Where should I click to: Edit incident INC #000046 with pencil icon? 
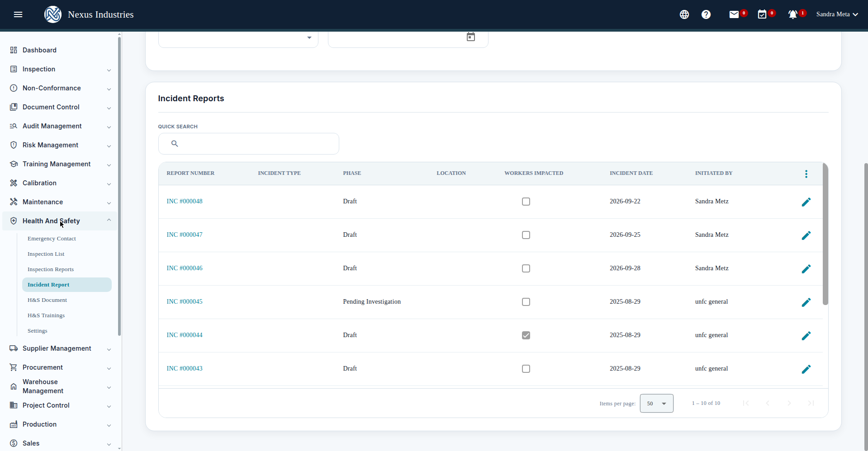pos(806,269)
